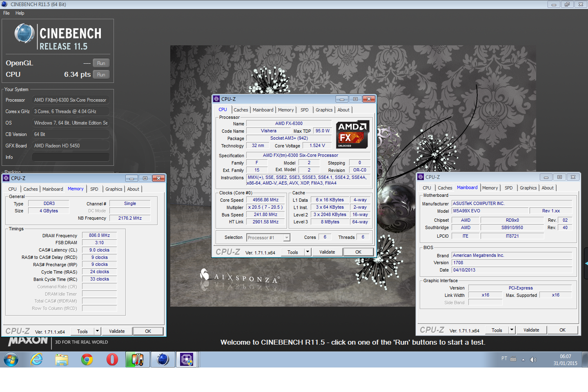588x392 pixels.
Task: Click the M5A99X EVO model field
Action: pos(490,211)
